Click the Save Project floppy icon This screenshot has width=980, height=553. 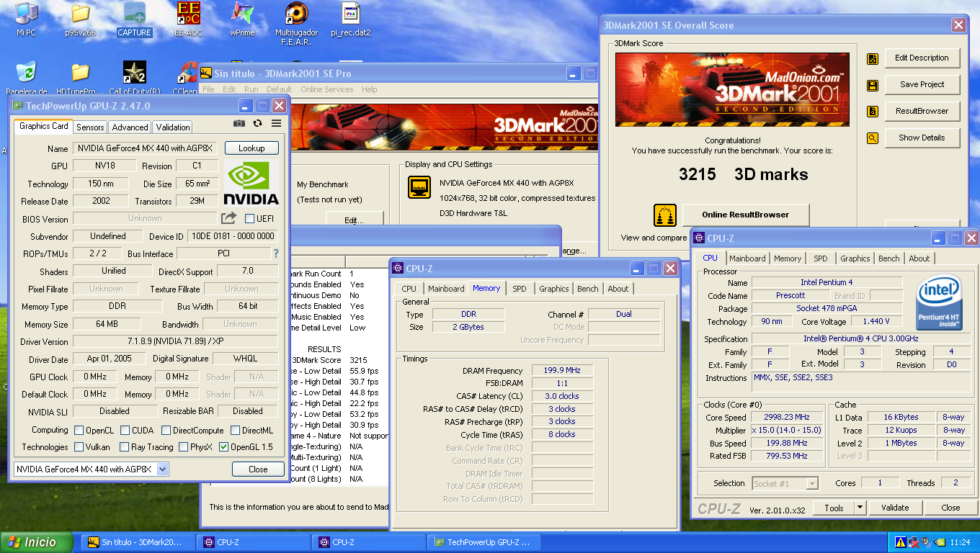point(873,85)
